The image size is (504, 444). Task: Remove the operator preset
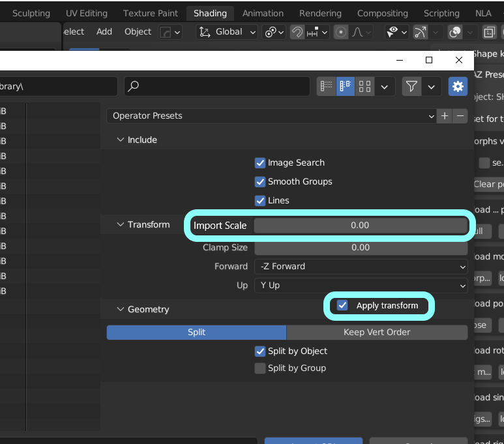tap(460, 116)
